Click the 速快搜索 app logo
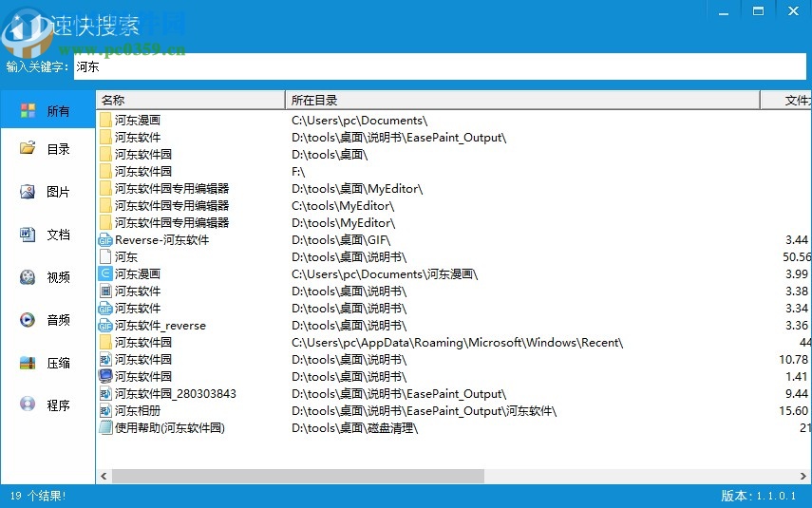812x508 pixels. pos(27,32)
